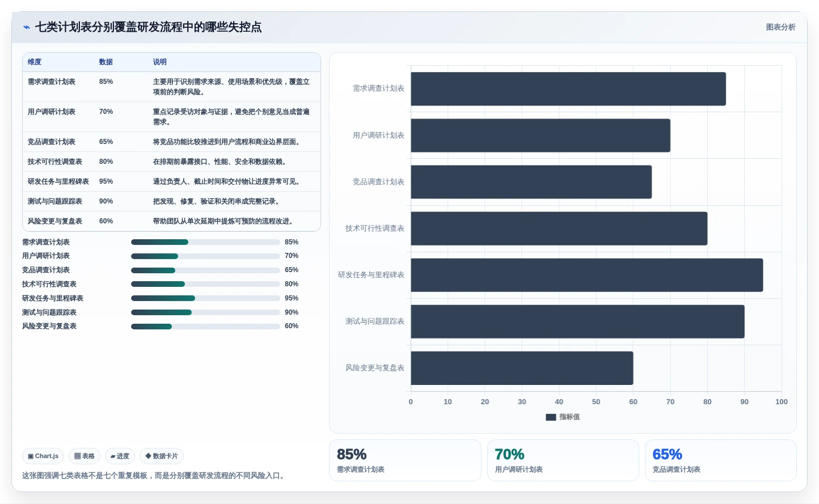Click the footnote beginning 这张图强调七类表格

155,476
